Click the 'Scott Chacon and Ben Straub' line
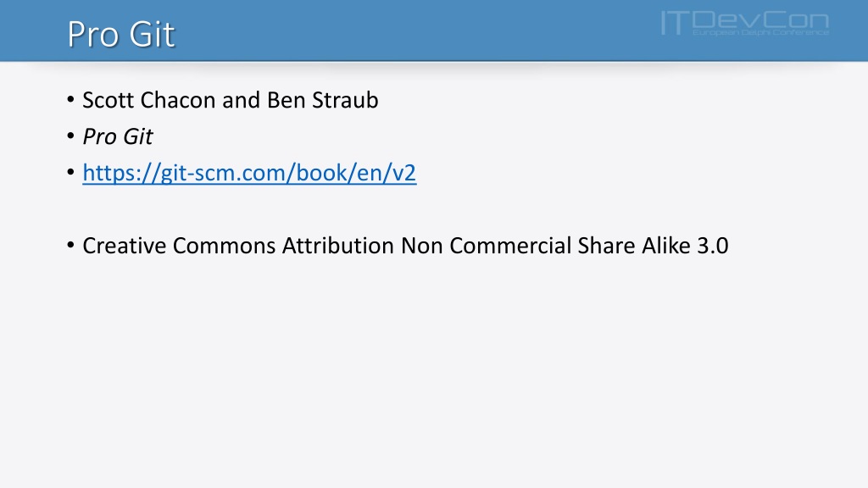 [231, 100]
